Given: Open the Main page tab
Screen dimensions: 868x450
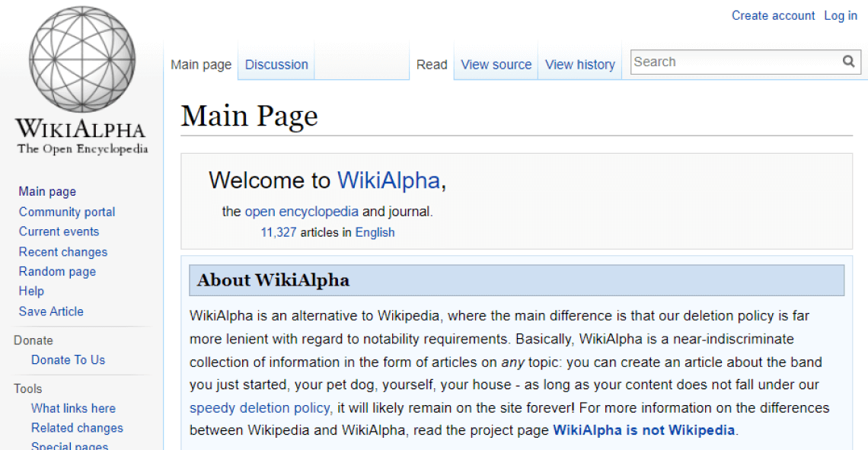Looking at the screenshot, I should [201, 65].
